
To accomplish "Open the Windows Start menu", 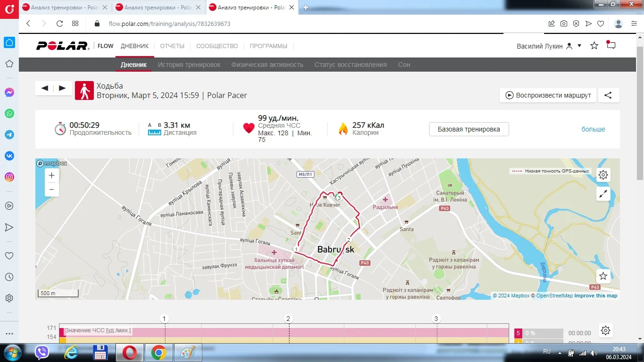I will 12,353.
